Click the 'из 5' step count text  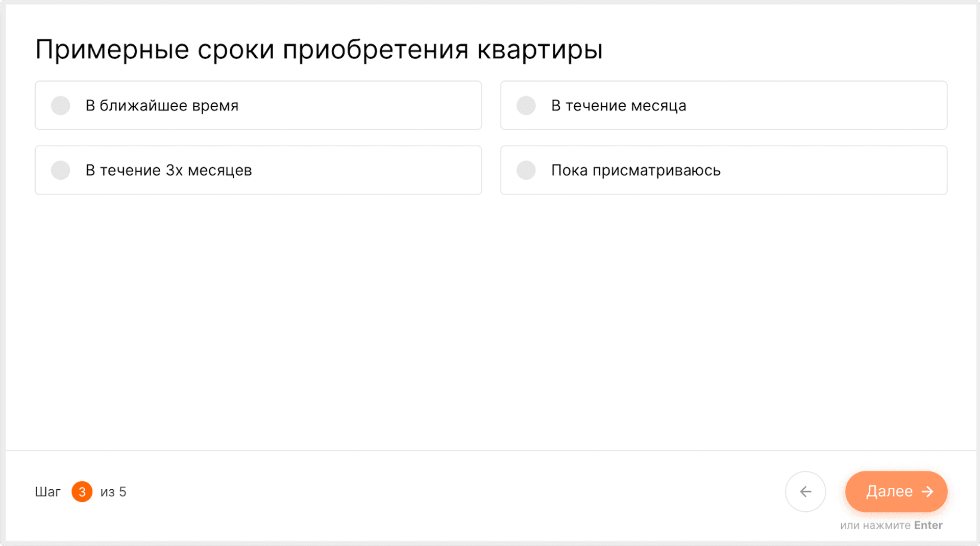[x=113, y=492]
